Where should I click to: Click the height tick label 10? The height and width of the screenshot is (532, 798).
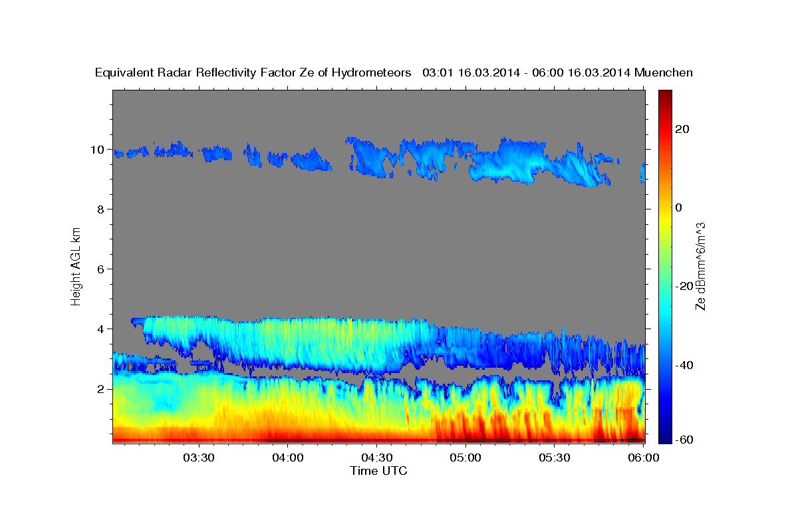point(98,150)
